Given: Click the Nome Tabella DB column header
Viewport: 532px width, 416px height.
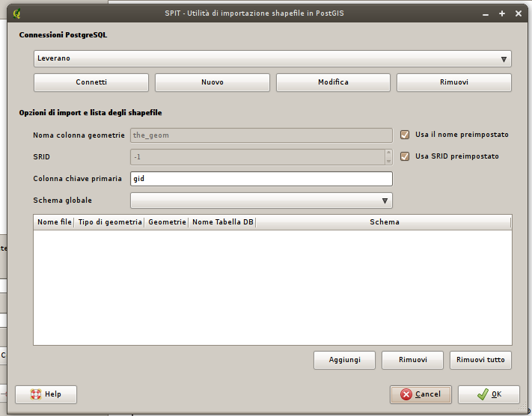Looking at the screenshot, I should (x=222, y=222).
